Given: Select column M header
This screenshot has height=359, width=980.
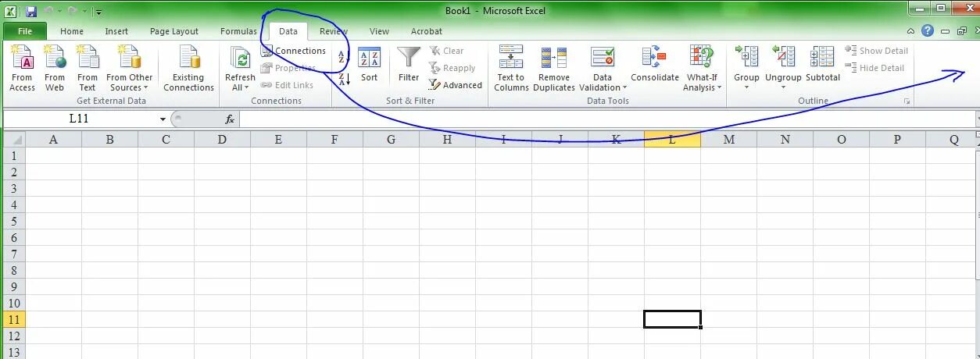Looking at the screenshot, I should tap(728, 139).
